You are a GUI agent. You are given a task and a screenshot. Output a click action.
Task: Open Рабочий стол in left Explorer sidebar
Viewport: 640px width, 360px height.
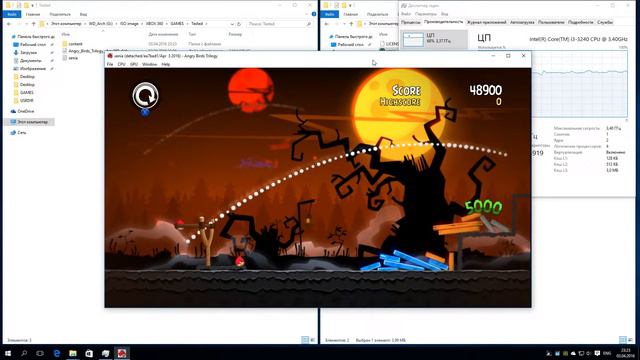[x=33, y=44]
